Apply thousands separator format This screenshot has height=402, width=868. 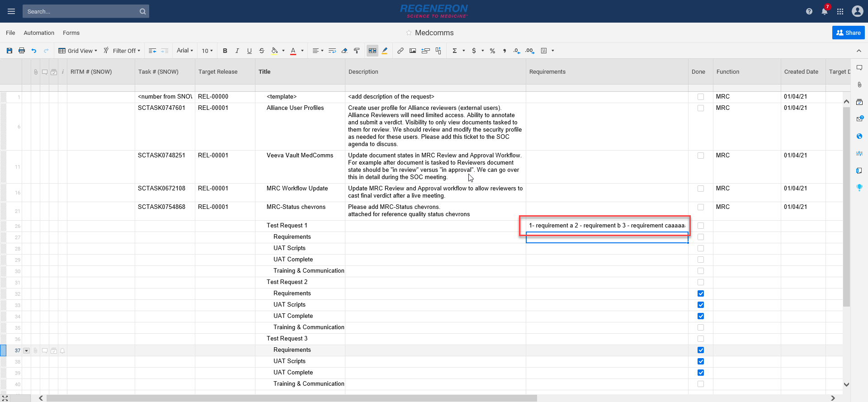(x=505, y=51)
